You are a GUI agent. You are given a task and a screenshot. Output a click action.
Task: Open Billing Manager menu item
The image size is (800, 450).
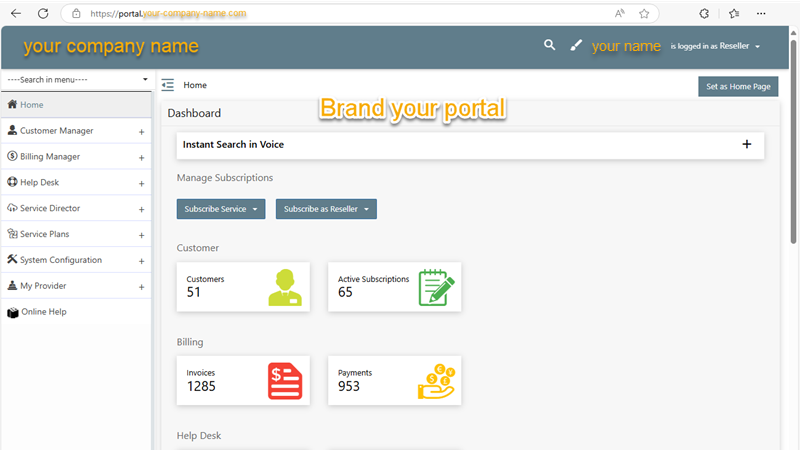pyautogui.click(x=77, y=157)
